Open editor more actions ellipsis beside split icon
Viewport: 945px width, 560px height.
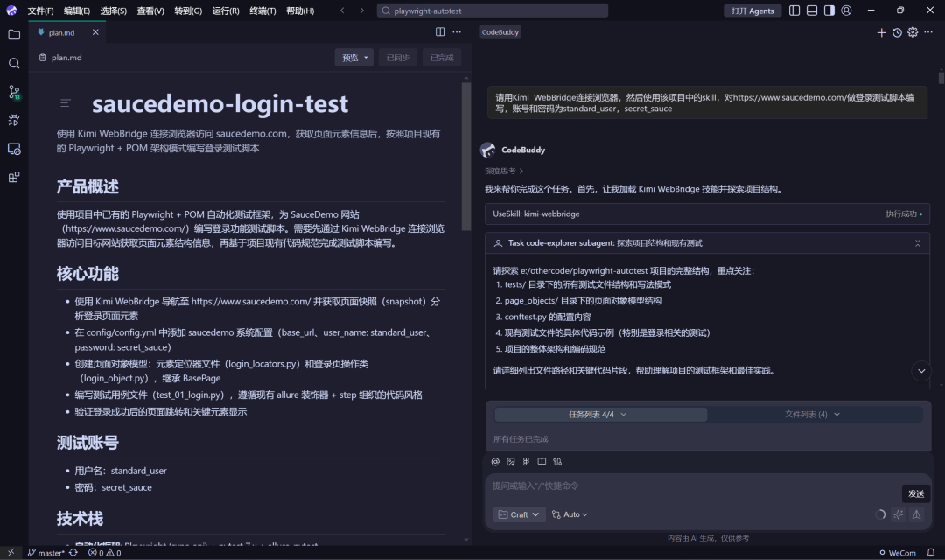click(x=457, y=32)
